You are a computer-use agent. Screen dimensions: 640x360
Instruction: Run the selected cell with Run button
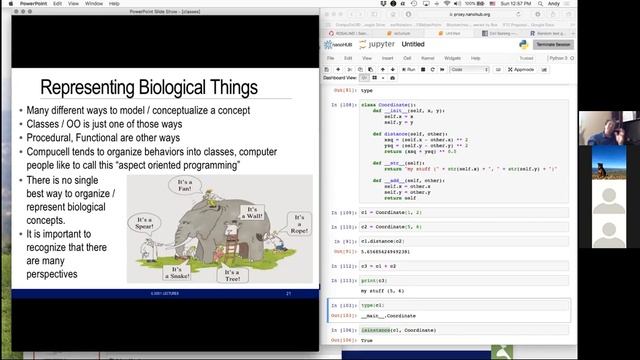click(x=409, y=69)
